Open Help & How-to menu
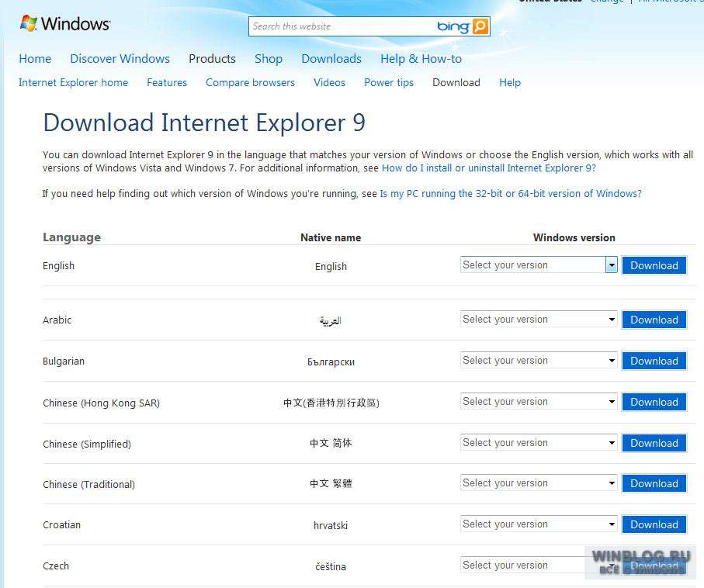Viewport: 704px width, 588px height. [x=421, y=59]
